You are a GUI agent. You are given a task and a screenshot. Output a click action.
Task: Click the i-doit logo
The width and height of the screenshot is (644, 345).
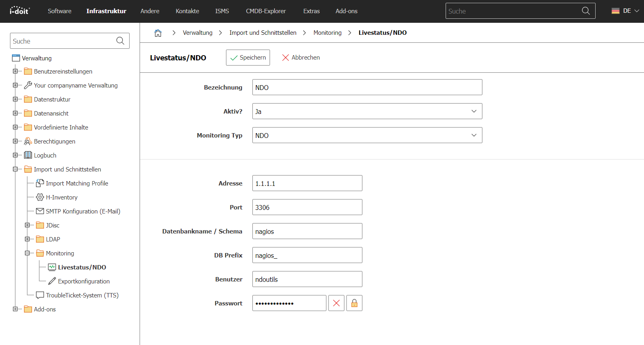pos(20,11)
